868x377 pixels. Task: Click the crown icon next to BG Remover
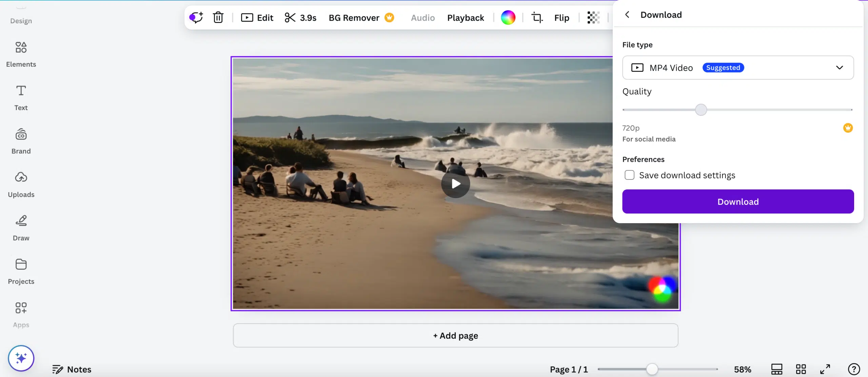click(389, 17)
